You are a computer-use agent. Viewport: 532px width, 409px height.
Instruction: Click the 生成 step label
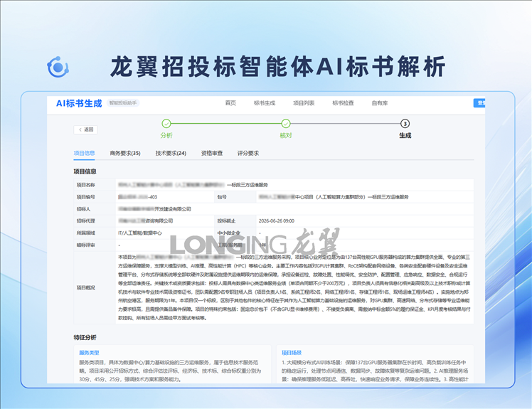click(405, 135)
